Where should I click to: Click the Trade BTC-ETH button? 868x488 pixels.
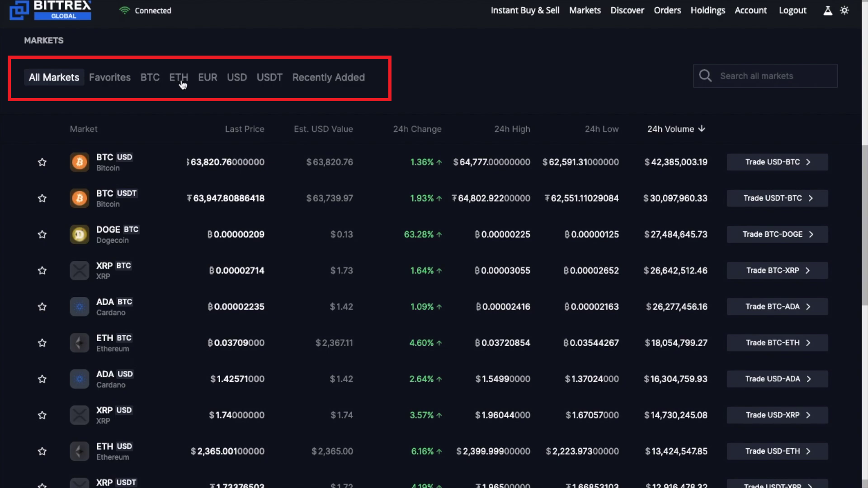click(x=778, y=343)
